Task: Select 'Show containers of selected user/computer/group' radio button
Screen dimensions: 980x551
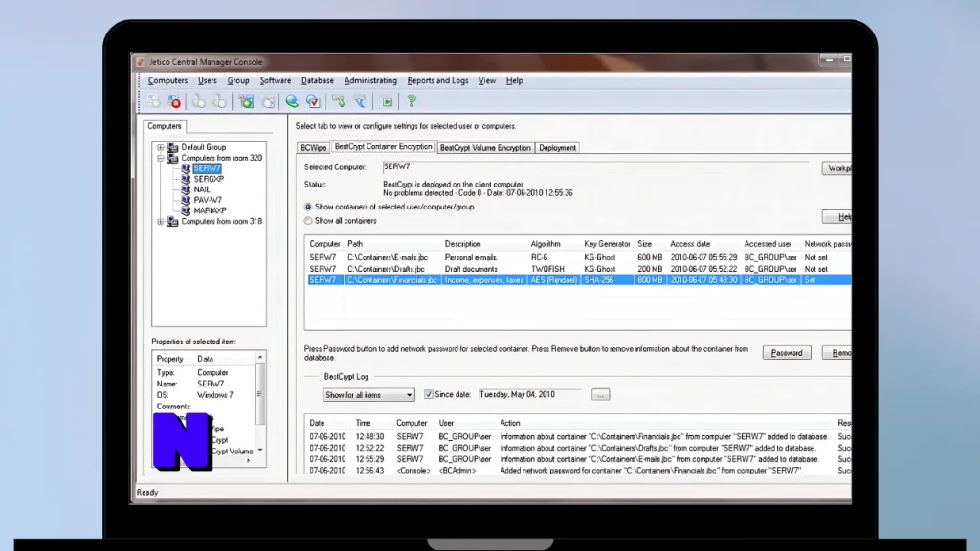Action: pyautogui.click(x=308, y=207)
